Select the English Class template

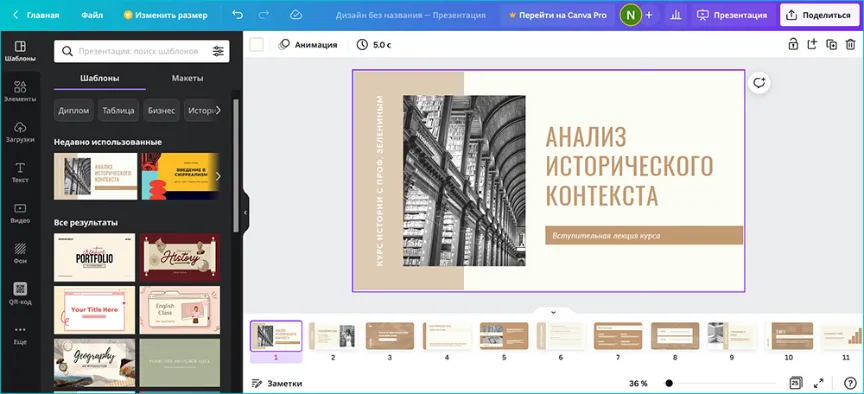tap(180, 310)
